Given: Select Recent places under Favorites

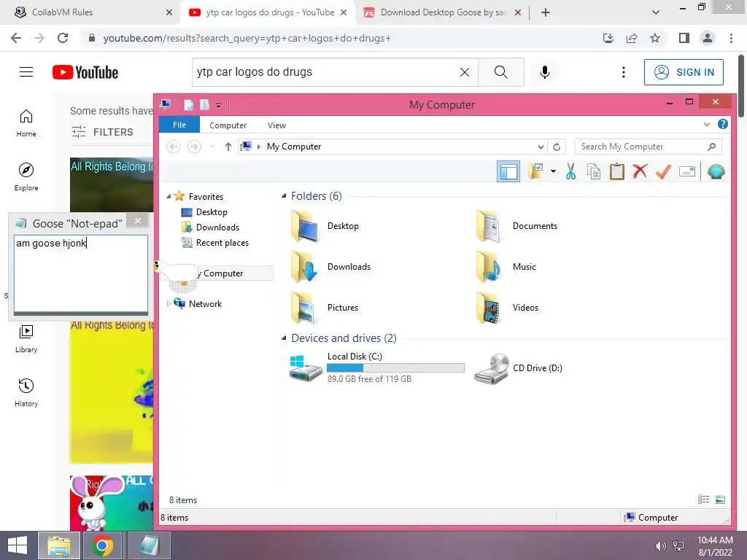Looking at the screenshot, I should coord(222,242).
